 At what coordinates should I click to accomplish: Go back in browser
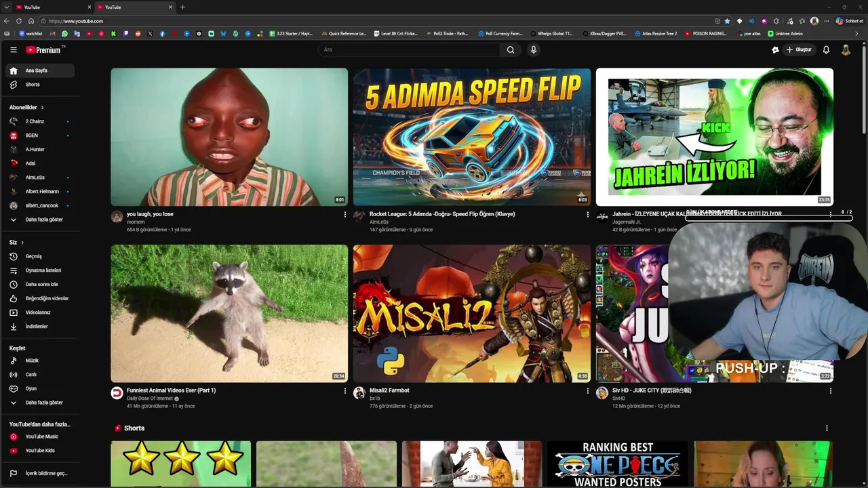(7, 21)
